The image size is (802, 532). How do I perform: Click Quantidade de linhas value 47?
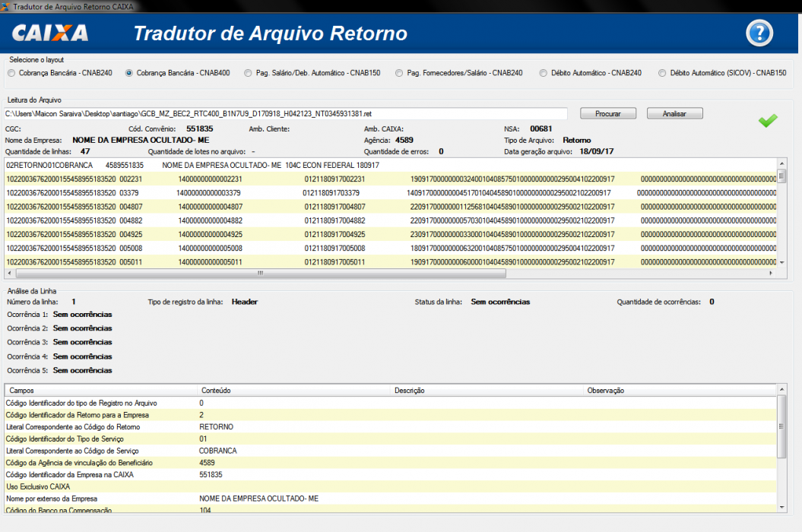click(85, 151)
